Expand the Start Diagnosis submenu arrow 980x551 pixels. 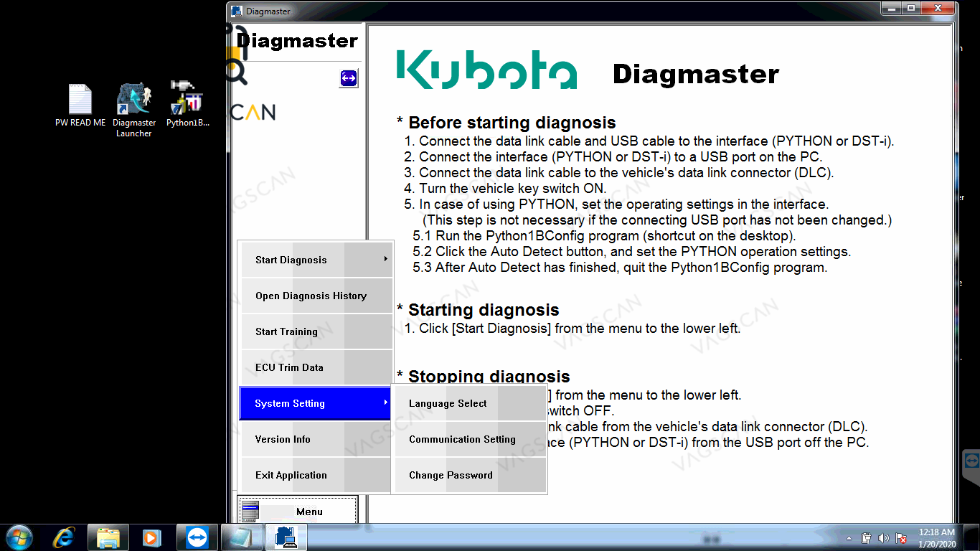tap(385, 260)
